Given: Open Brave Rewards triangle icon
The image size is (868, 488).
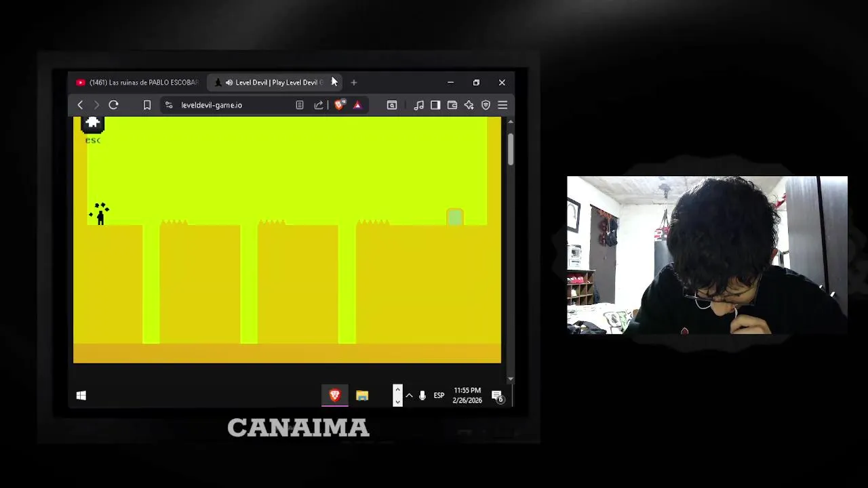Looking at the screenshot, I should tap(357, 105).
